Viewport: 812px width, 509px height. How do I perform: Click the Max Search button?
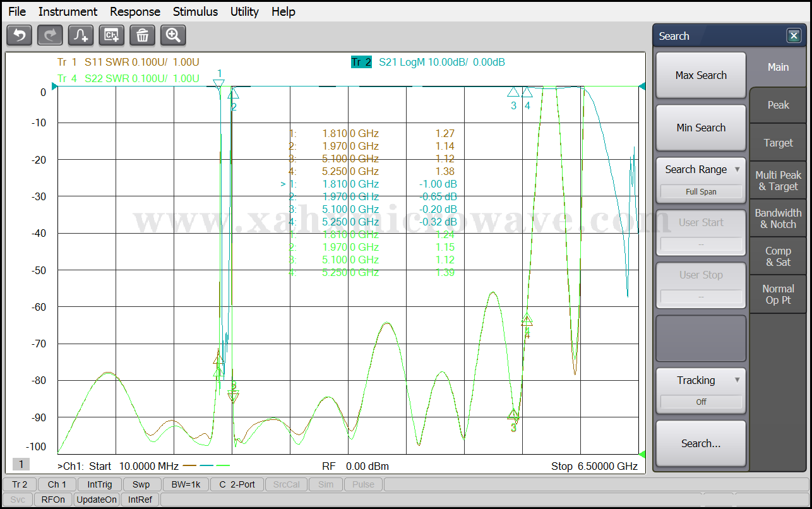[701, 75]
